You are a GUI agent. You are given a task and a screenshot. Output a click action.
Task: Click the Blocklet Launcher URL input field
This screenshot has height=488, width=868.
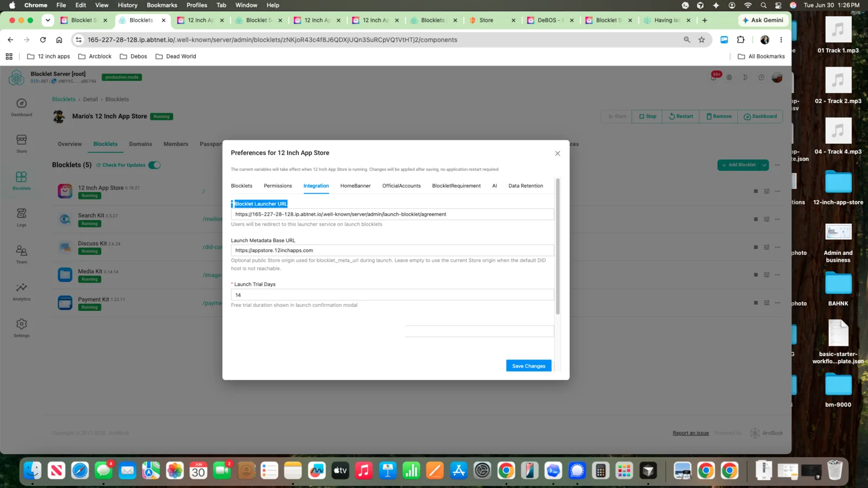coord(392,214)
